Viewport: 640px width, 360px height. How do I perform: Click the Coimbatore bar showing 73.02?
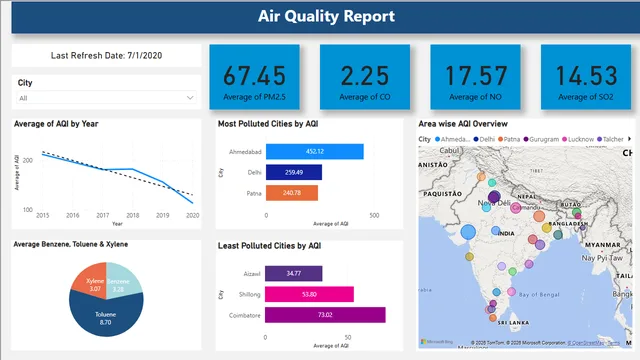[x=325, y=315]
